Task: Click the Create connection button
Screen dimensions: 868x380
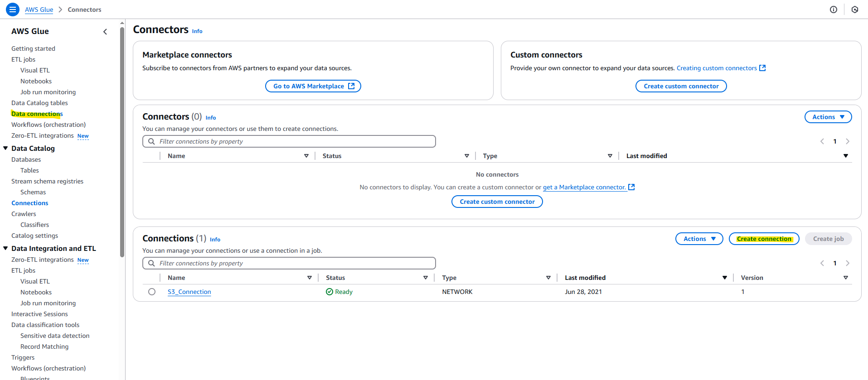Action: coord(764,239)
